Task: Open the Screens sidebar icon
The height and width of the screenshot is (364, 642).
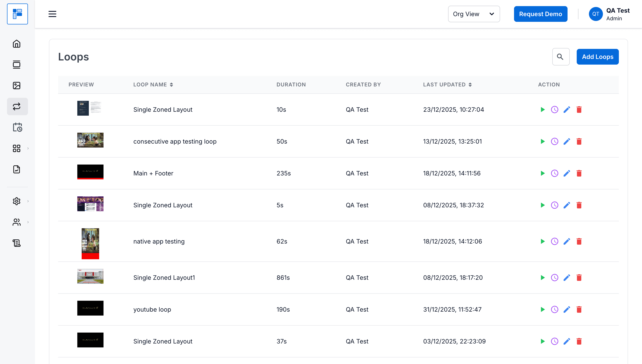Action: 17,65
